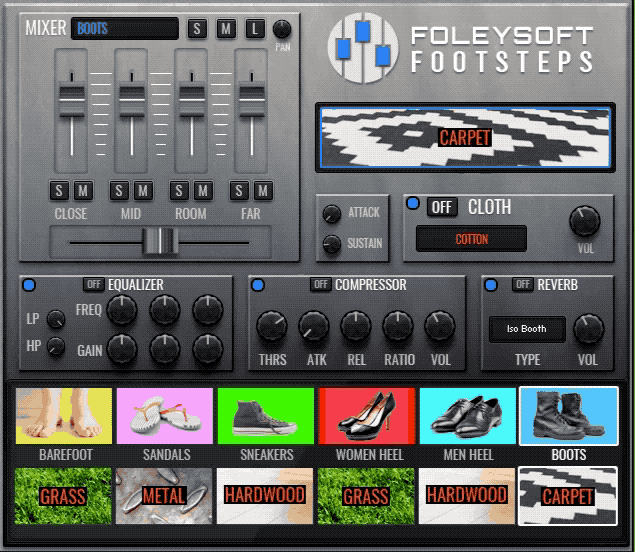Select the Sandals footwear thumbnail

(164, 416)
